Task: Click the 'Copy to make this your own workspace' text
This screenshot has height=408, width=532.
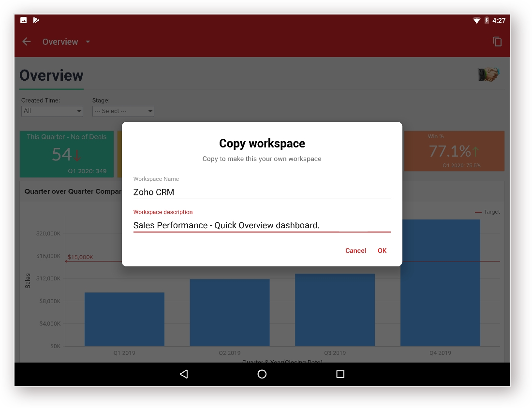Action: tap(262, 159)
